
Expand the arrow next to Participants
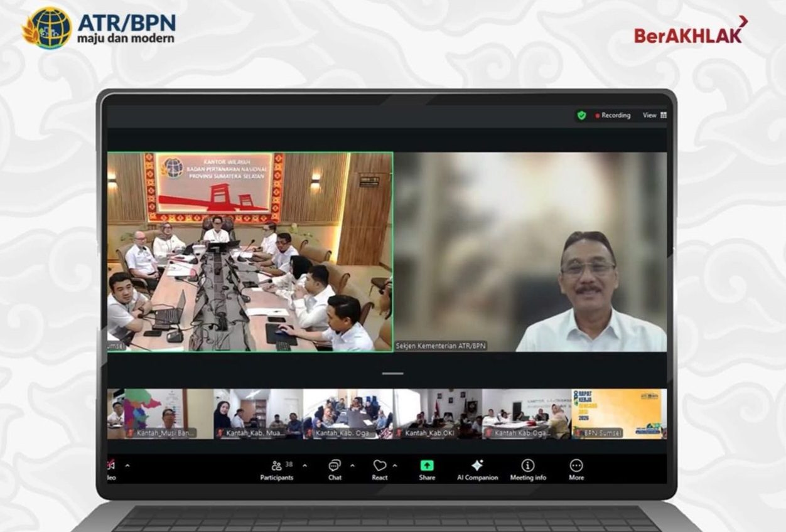click(305, 466)
